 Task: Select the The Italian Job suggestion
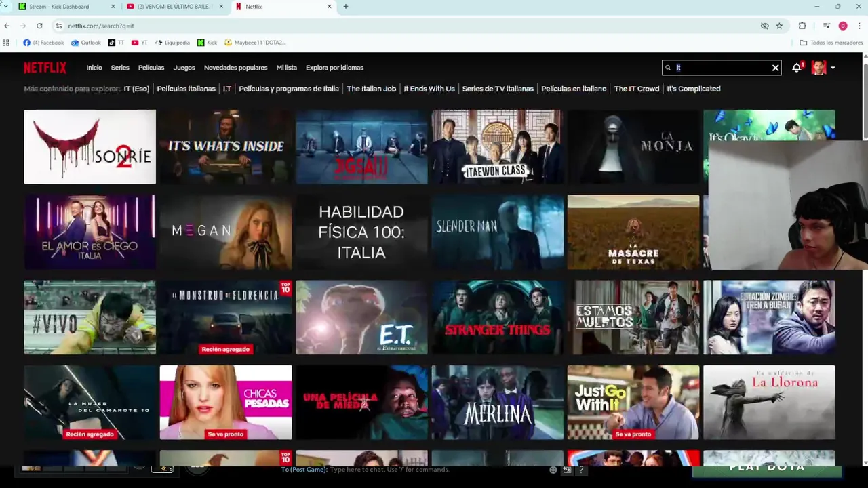click(x=371, y=89)
